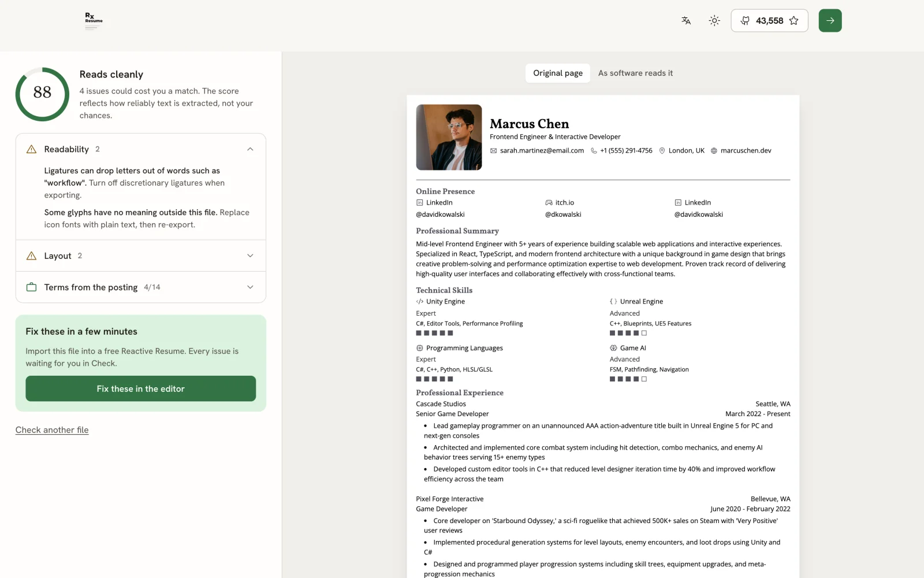Open the Rx Resume logo home link
This screenshot has height=578, width=924.
tap(94, 21)
